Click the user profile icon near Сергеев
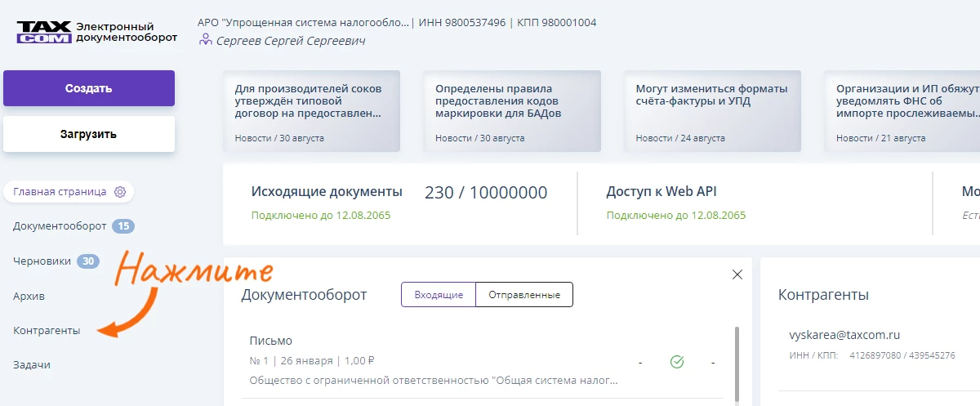This screenshot has width=980, height=406. pos(206,41)
